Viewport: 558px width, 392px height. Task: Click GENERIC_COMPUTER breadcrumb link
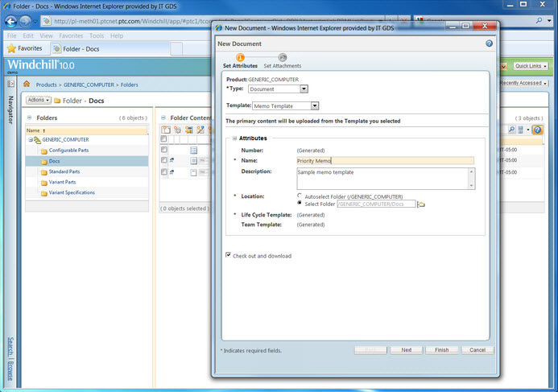(x=89, y=85)
